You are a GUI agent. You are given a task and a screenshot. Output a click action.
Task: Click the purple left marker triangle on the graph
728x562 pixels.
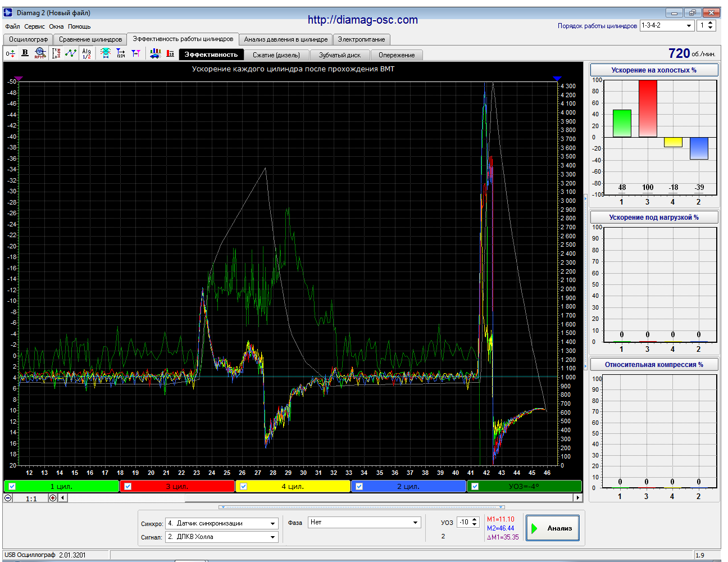click(x=18, y=79)
